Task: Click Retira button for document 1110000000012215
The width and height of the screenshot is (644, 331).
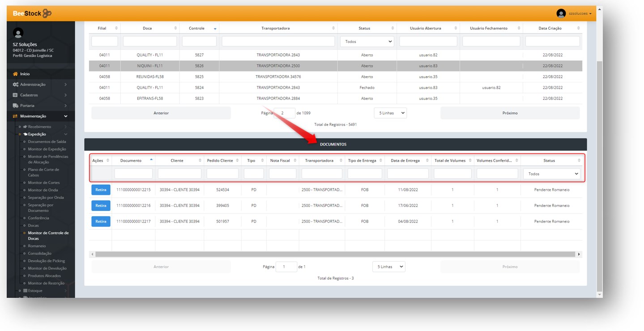Action: (101, 190)
